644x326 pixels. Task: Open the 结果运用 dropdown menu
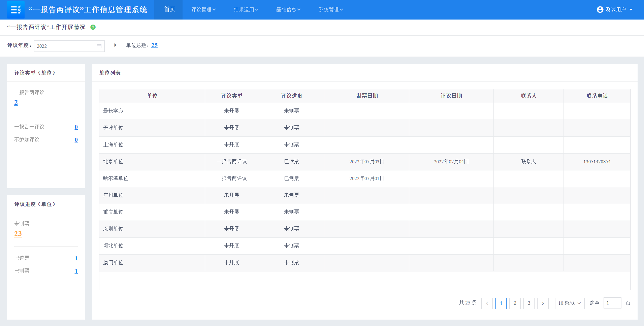point(246,9)
